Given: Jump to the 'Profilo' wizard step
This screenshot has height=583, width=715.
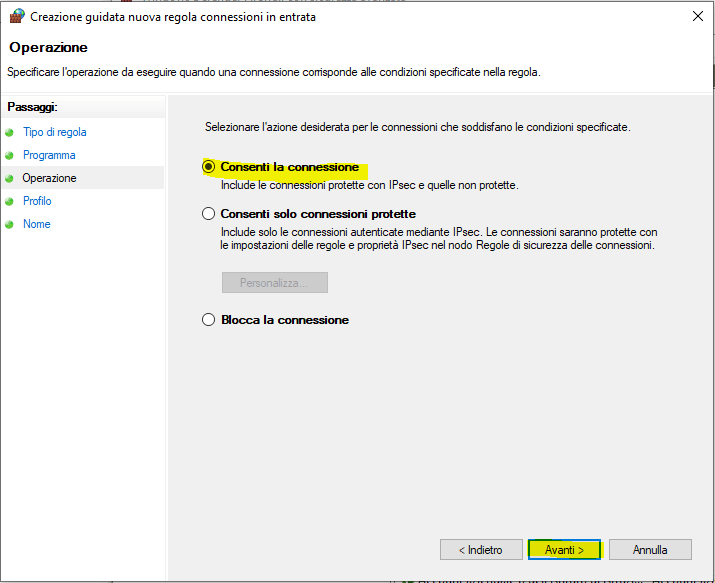Looking at the screenshot, I should click(x=37, y=201).
